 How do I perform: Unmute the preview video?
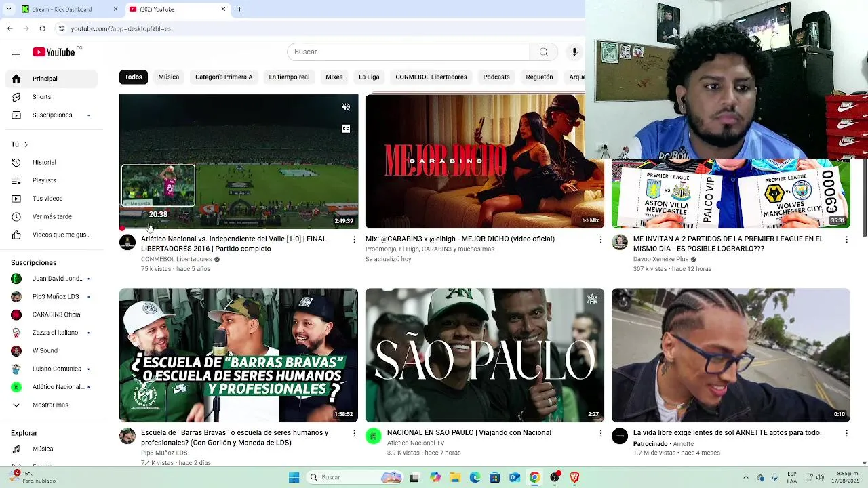[x=346, y=107]
